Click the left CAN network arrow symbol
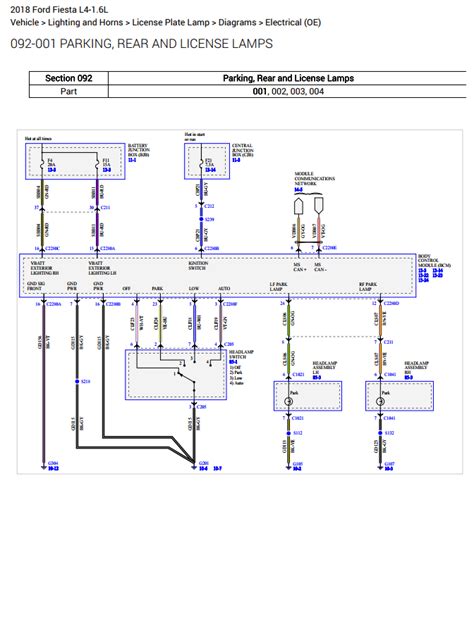 [x=299, y=206]
